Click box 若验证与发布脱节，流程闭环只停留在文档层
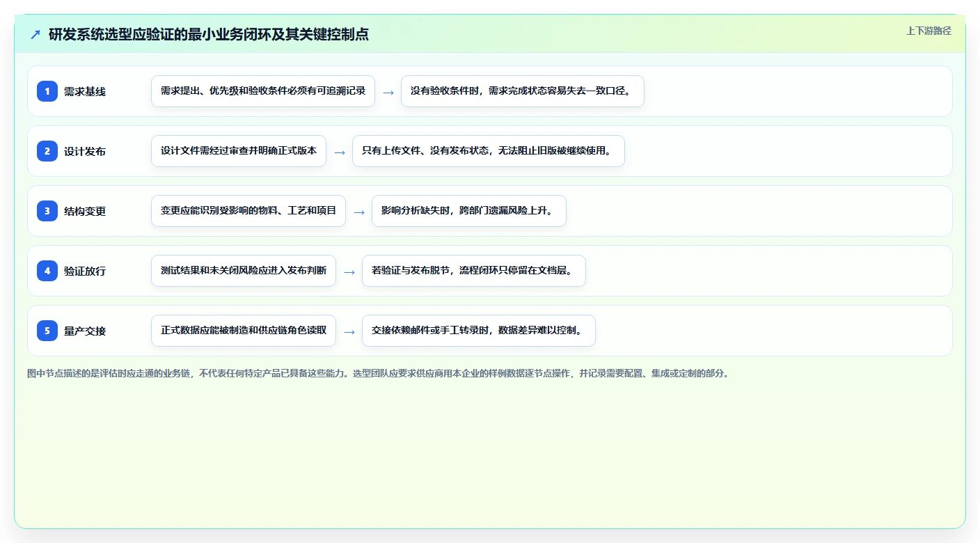The width and height of the screenshot is (980, 543). [474, 271]
